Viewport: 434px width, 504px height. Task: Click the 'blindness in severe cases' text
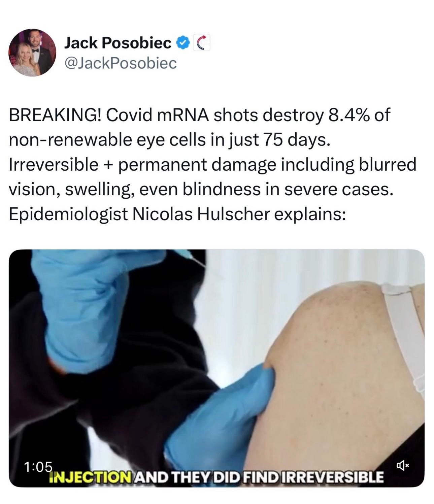[x=288, y=190]
